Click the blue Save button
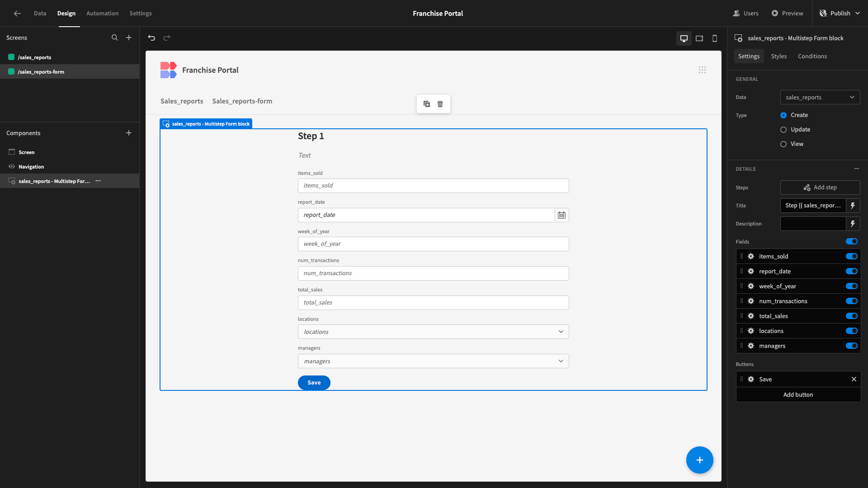868x488 pixels. pos(314,383)
